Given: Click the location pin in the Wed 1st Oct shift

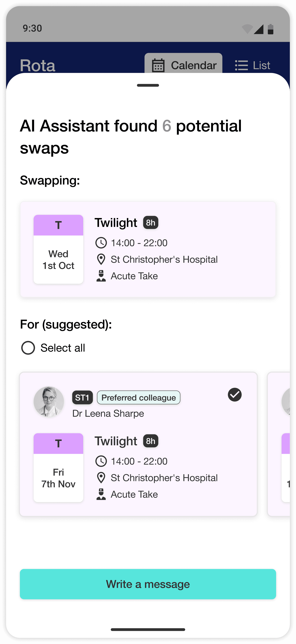Looking at the screenshot, I should point(101,260).
